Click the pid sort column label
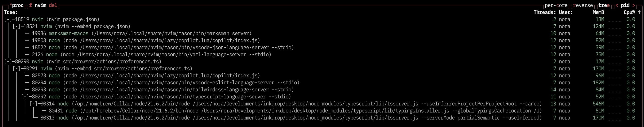The image size is (644, 127). coord(625,5)
